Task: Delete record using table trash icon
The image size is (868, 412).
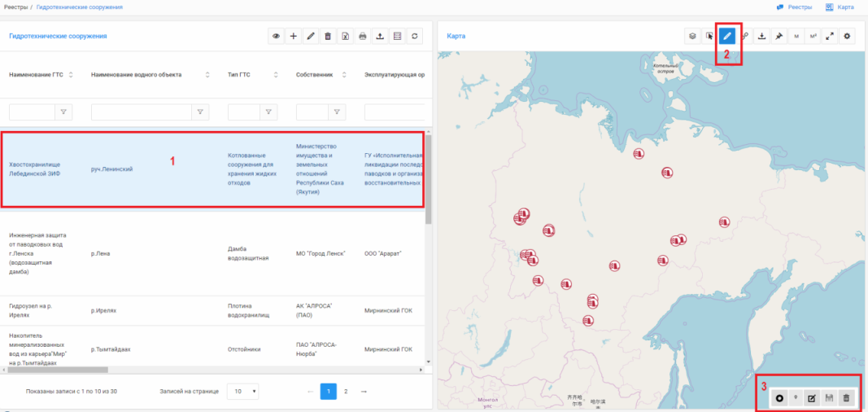Action: tap(328, 36)
